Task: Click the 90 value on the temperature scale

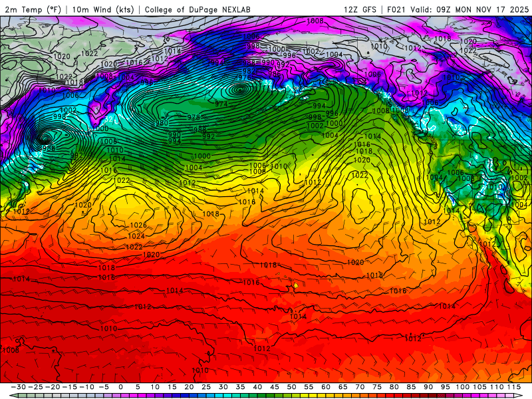Action: 428,387
